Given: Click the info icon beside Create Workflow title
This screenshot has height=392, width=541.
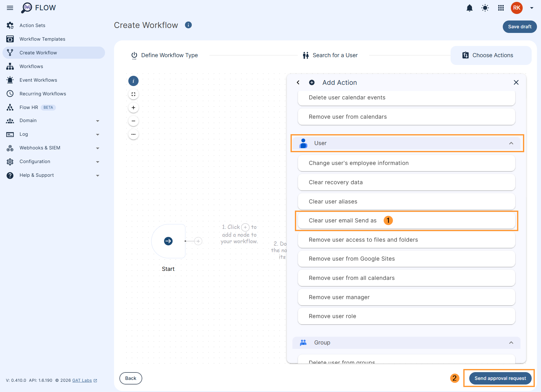Looking at the screenshot, I should (x=188, y=25).
